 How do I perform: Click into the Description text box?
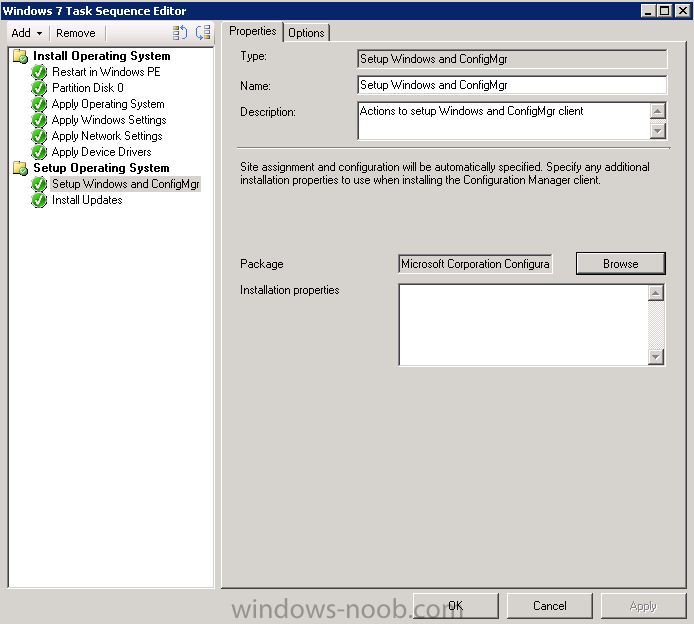[x=504, y=121]
